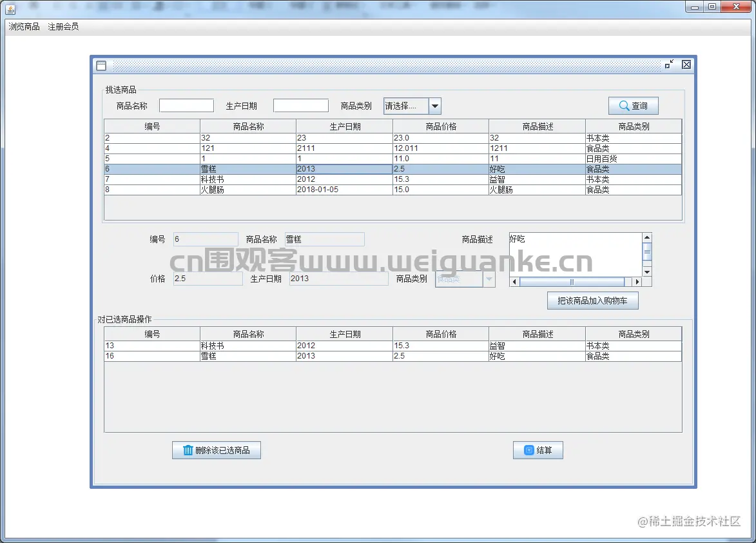756x543 pixels.
Task: Minimize the main application window
Action: click(695, 6)
